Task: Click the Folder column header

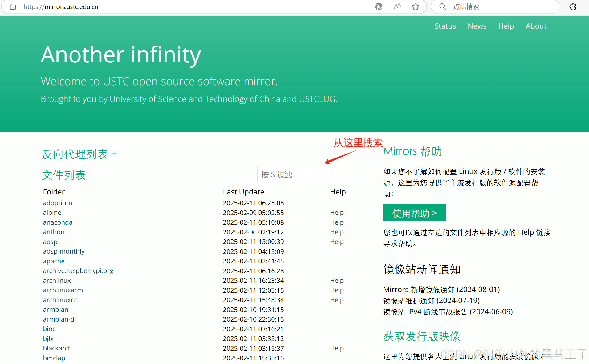Action: [x=54, y=192]
